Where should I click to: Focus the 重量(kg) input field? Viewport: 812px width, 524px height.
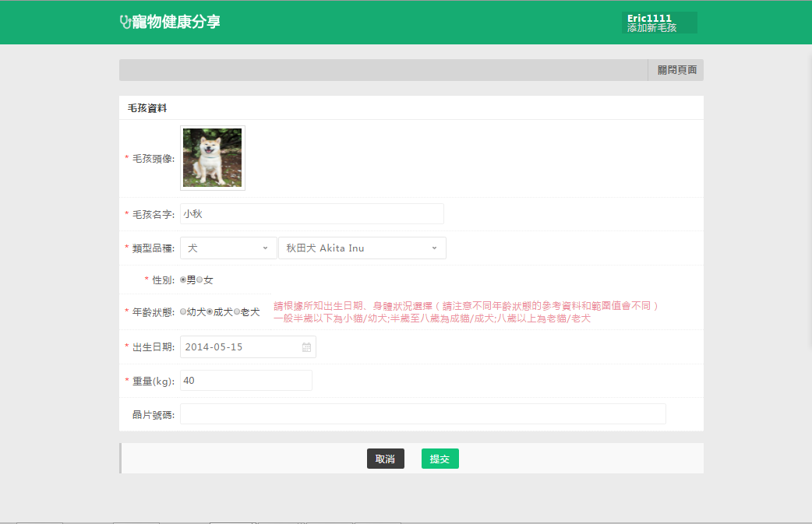[246, 381]
